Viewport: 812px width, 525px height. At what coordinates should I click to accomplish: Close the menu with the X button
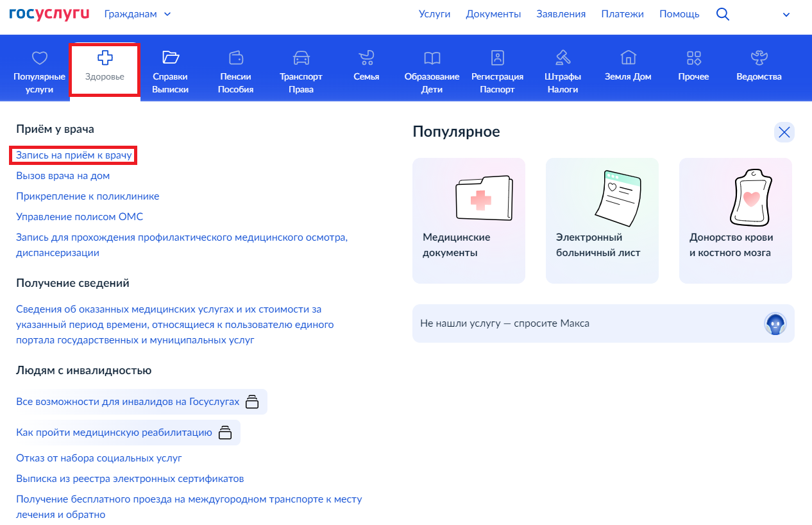point(784,132)
